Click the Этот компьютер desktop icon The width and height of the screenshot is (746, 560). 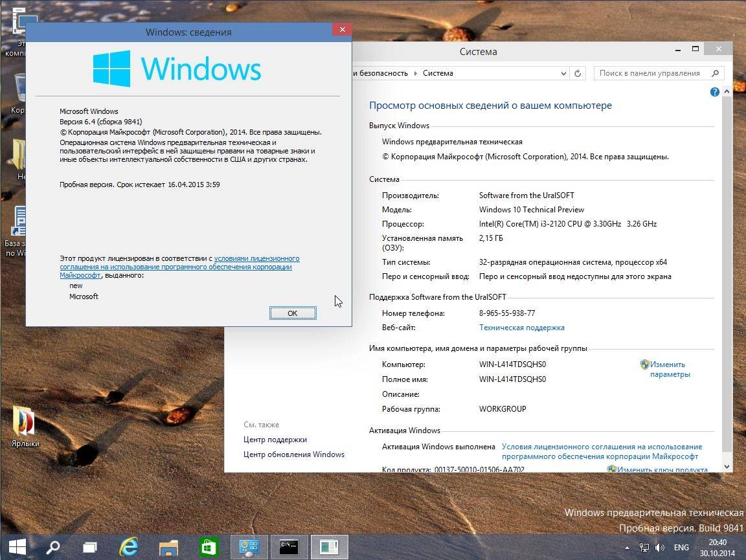click(x=18, y=33)
